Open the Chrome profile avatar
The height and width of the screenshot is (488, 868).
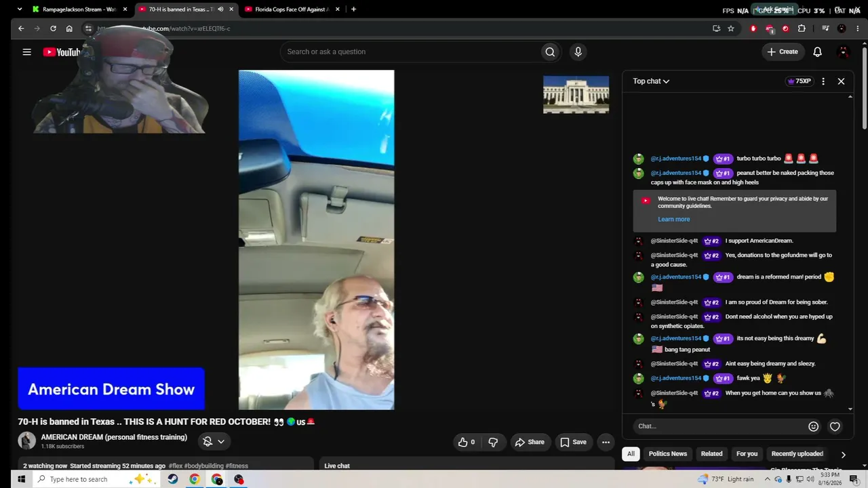(x=842, y=28)
